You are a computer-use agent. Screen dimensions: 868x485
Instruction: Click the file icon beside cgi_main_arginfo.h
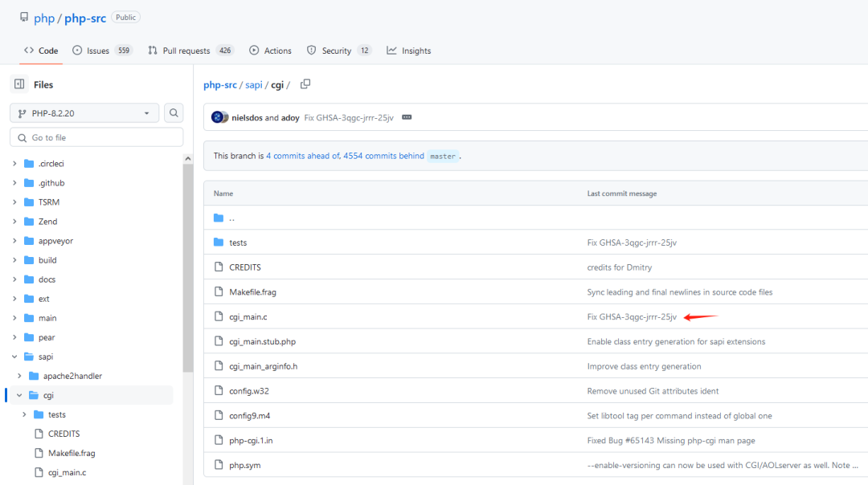click(219, 365)
